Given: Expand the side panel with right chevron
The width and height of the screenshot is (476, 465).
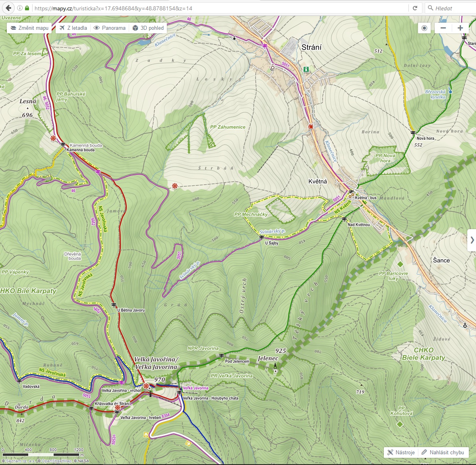Looking at the screenshot, I should pos(472,240).
